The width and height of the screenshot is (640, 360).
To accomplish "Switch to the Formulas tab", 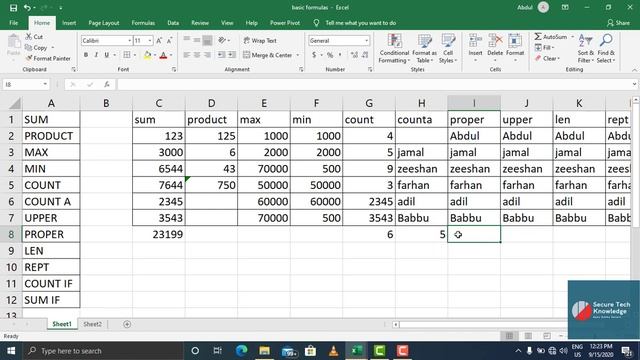I will pyautogui.click(x=143, y=23).
